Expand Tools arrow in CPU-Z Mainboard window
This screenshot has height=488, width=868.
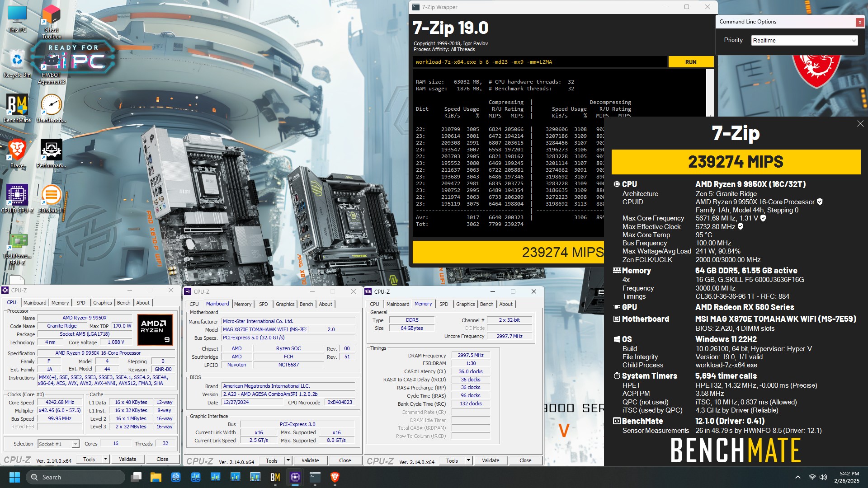[x=288, y=461]
